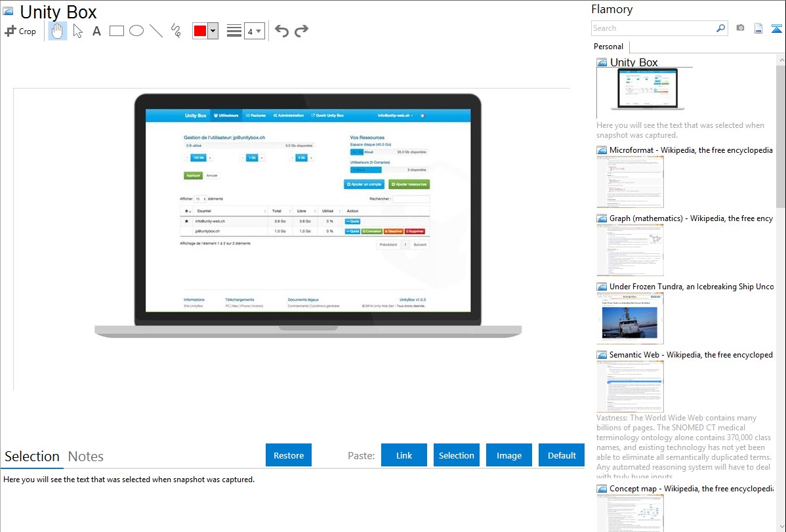Click the "Under Frozen Tundra, an Icebreaking Ship" title
This screenshot has width=786, height=532.
pyautogui.click(x=692, y=287)
